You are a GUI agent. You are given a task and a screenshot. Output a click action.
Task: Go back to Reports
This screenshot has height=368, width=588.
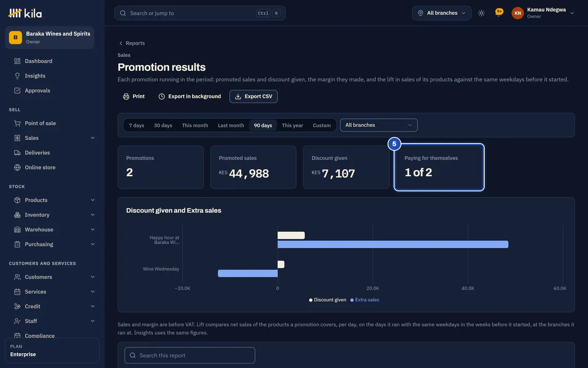pyautogui.click(x=131, y=43)
